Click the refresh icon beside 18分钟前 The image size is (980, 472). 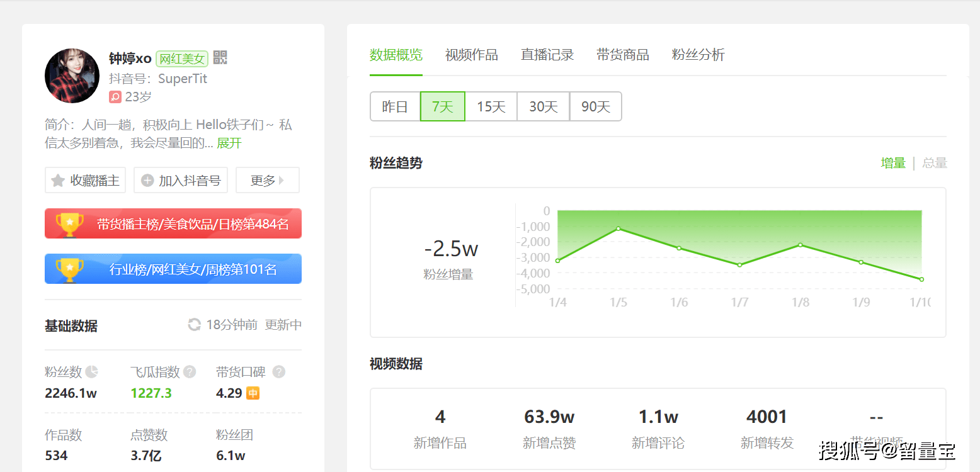tap(195, 325)
